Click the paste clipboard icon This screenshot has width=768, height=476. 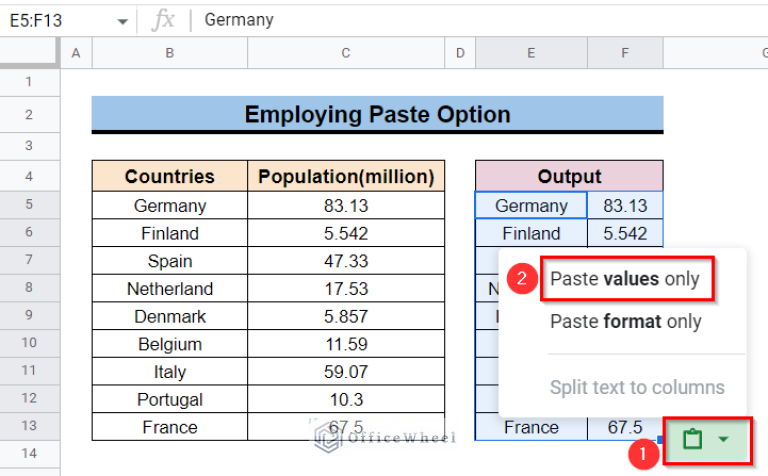point(692,439)
